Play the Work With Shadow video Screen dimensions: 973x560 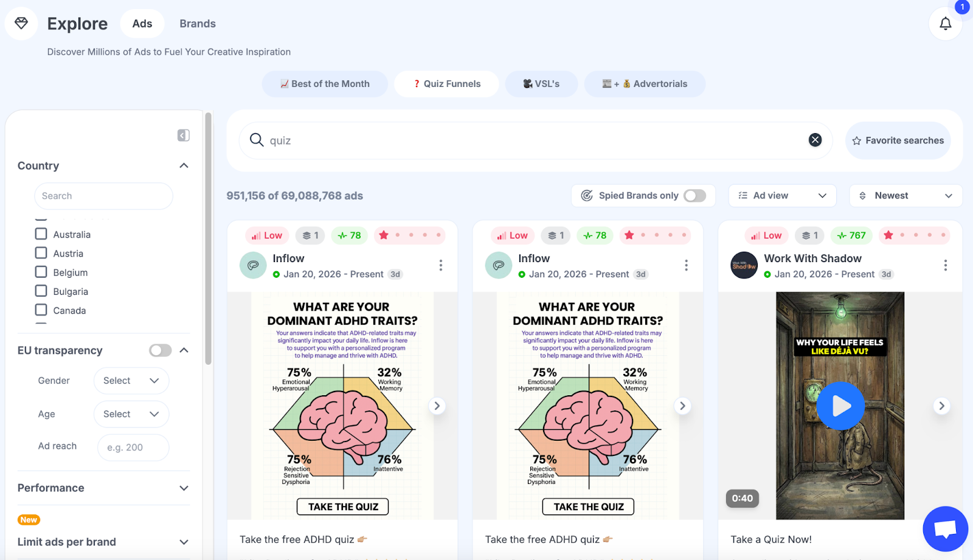point(840,406)
